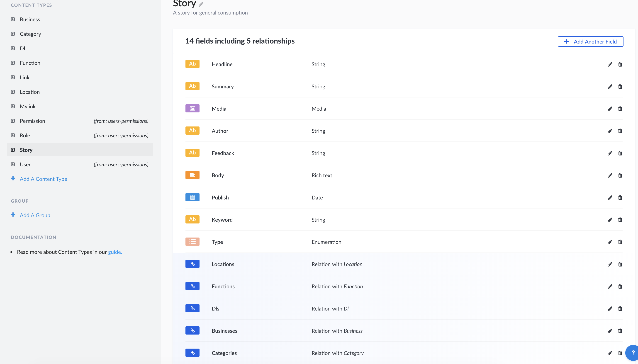This screenshot has width=638, height=364.
Task: Select the Category content type
Action: coord(31,34)
